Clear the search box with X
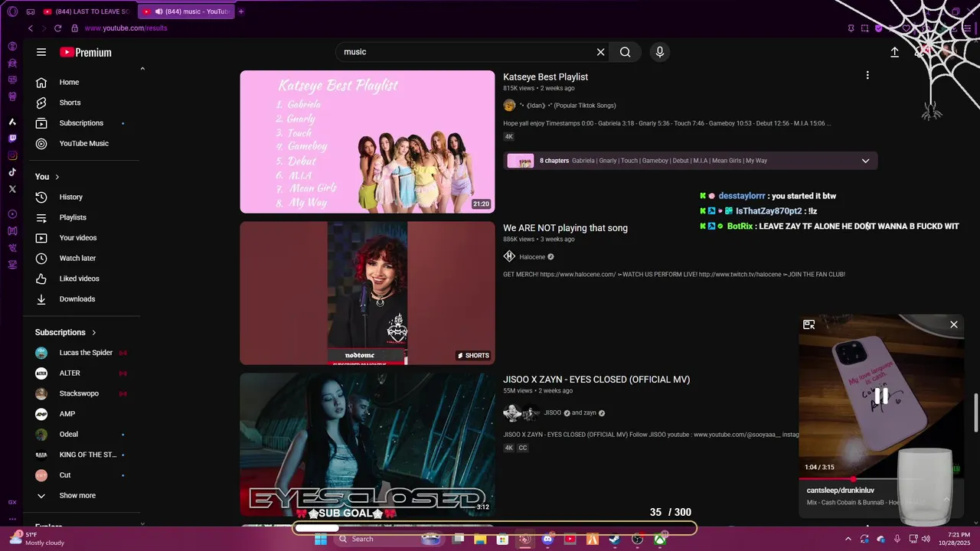The width and height of the screenshot is (980, 551). click(601, 52)
